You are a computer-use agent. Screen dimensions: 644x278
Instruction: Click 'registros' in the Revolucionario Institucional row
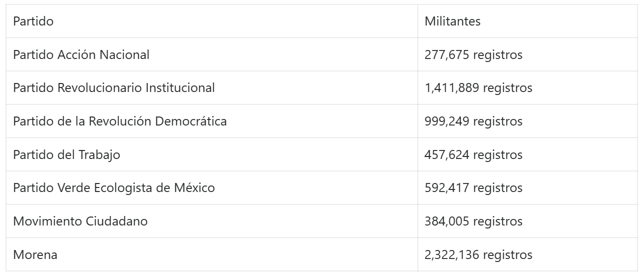coord(508,88)
